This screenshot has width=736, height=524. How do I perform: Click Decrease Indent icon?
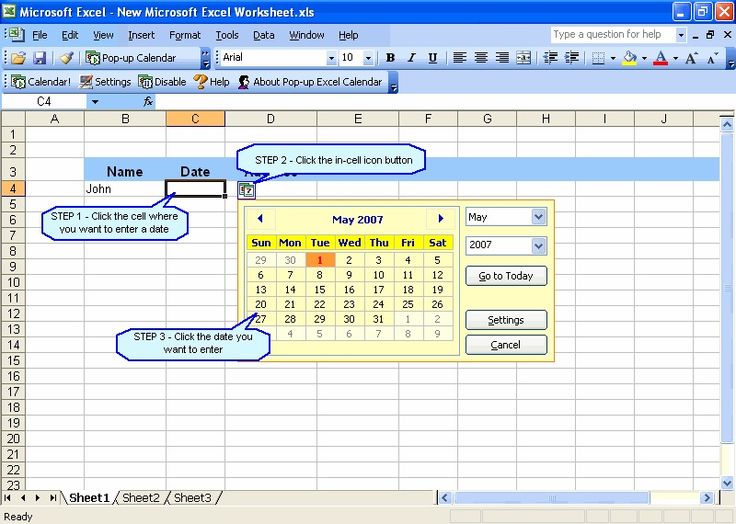pos(550,58)
